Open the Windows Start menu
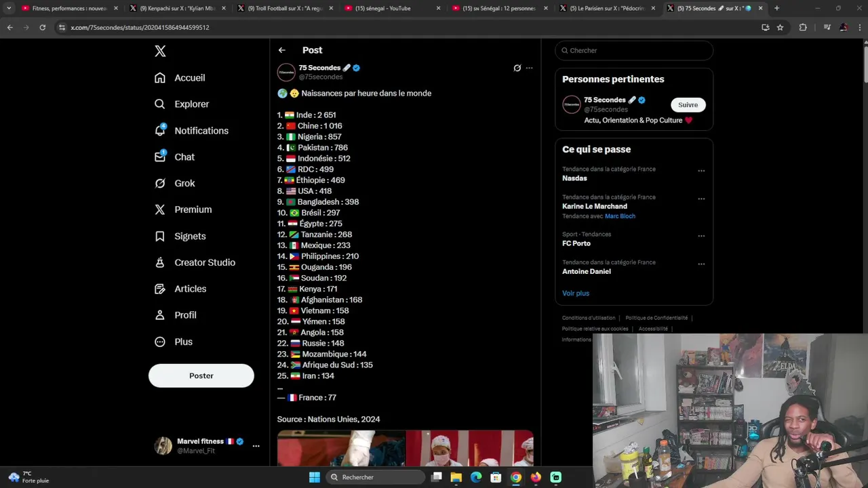868x488 pixels. point(315,477)
